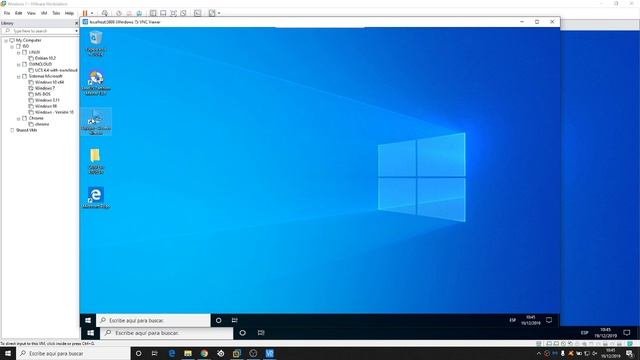Open the File menu in VMware Workstation
Screen dimensions: 640x360
click(x=7, y=13)
